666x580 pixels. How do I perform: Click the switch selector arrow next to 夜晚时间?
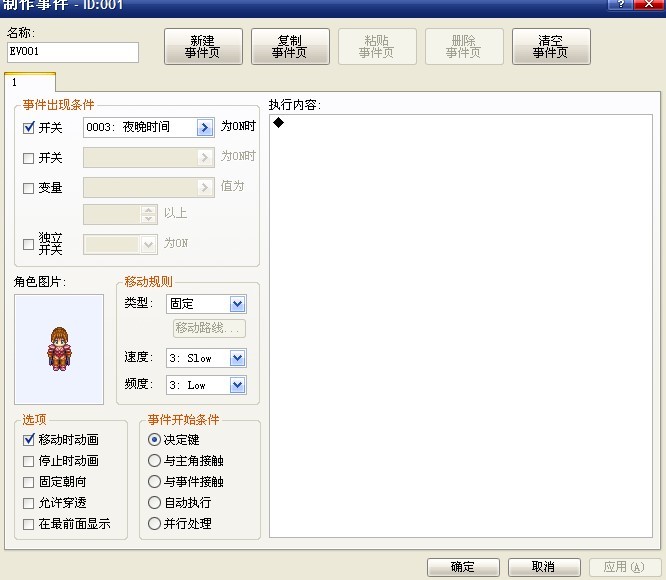[x=205, y=127]
